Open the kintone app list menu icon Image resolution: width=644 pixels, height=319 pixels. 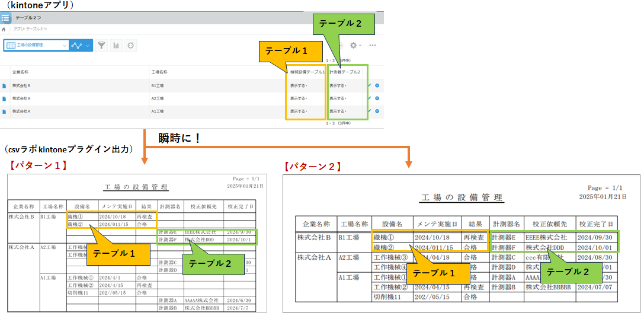[5, 18]
